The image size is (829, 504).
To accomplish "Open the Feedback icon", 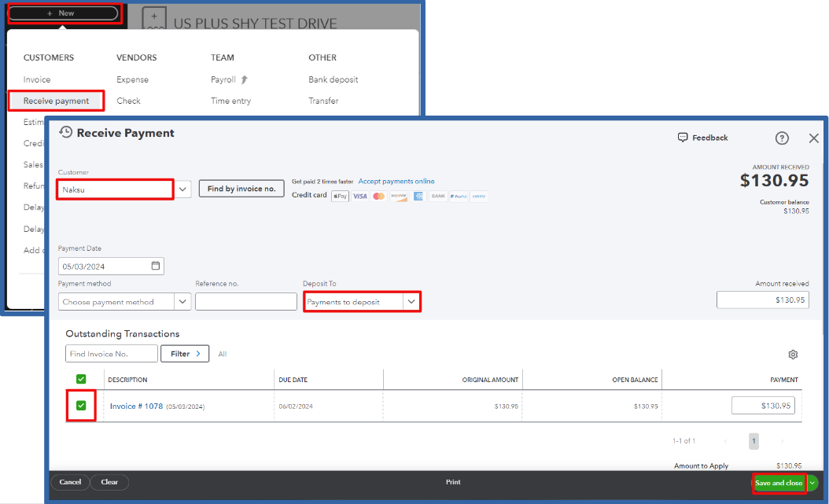I will click(x=683, y=138).
